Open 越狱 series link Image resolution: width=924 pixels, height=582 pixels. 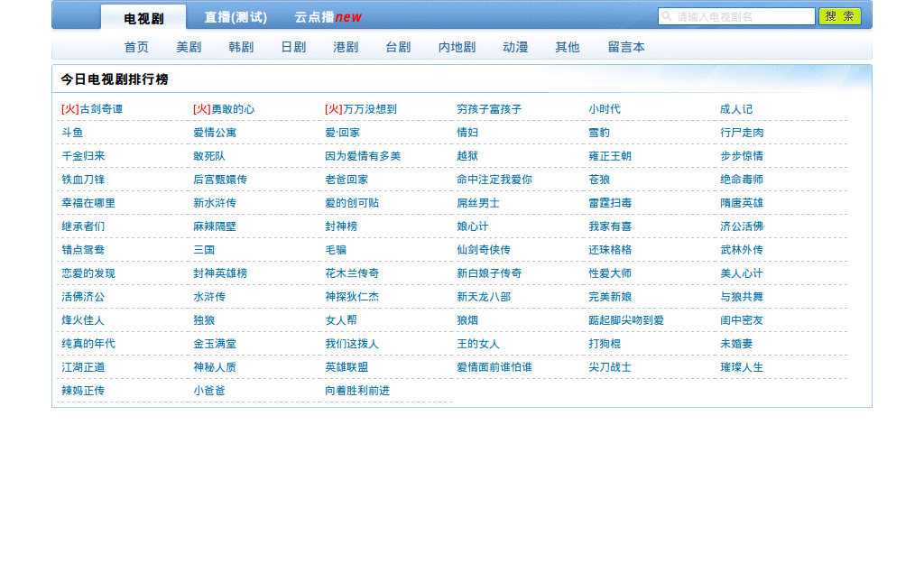point(467,156)
